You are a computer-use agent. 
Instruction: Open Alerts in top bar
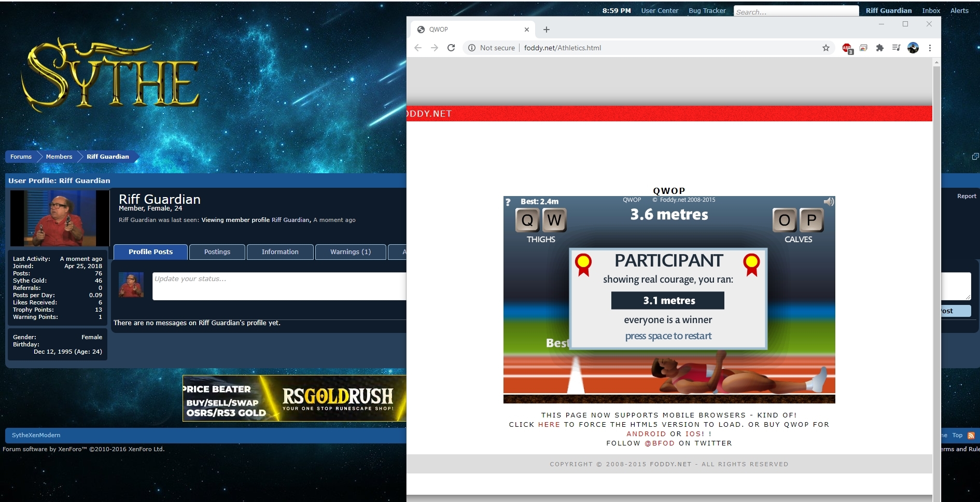point(959,10)
